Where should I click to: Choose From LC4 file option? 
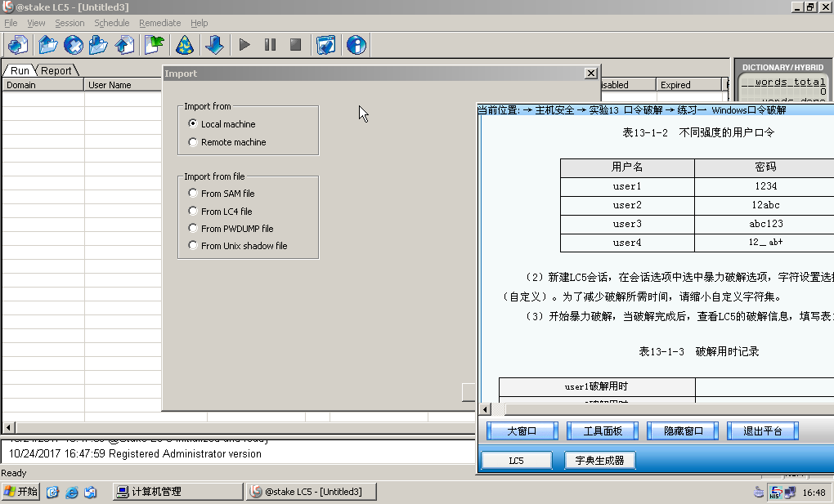[221, 211]
